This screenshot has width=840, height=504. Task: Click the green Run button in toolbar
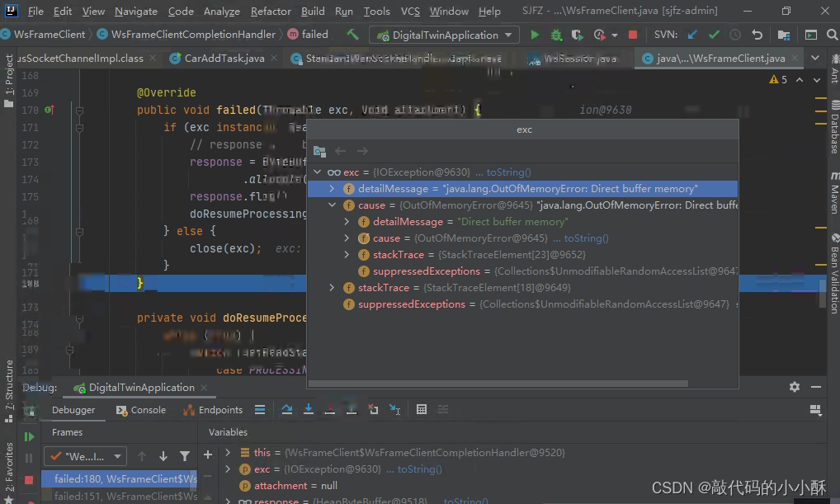[534, 35]
